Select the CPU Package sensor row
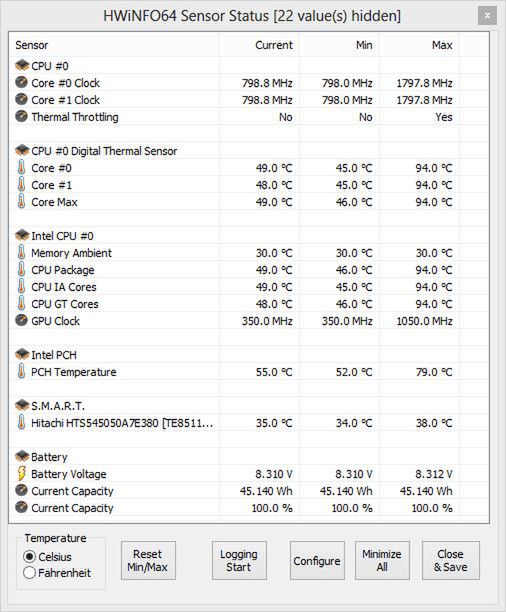The image size is (506, 612). click(x=249, y=270)
